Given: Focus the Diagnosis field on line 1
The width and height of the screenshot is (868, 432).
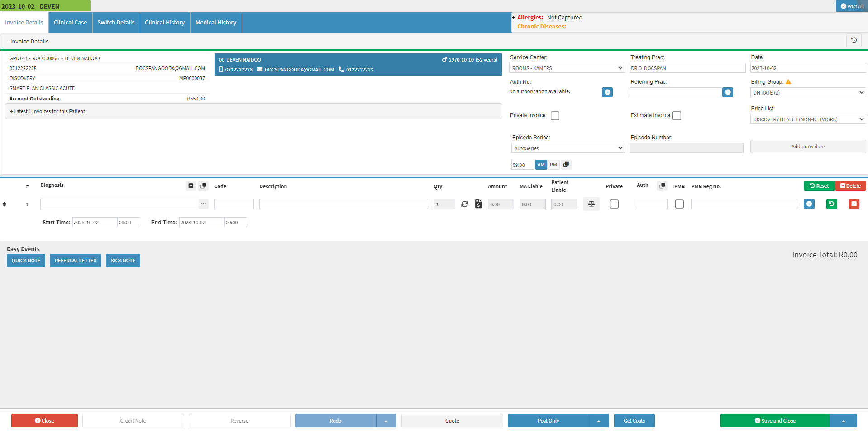Looking at the screenshot, I should [119, 204].
